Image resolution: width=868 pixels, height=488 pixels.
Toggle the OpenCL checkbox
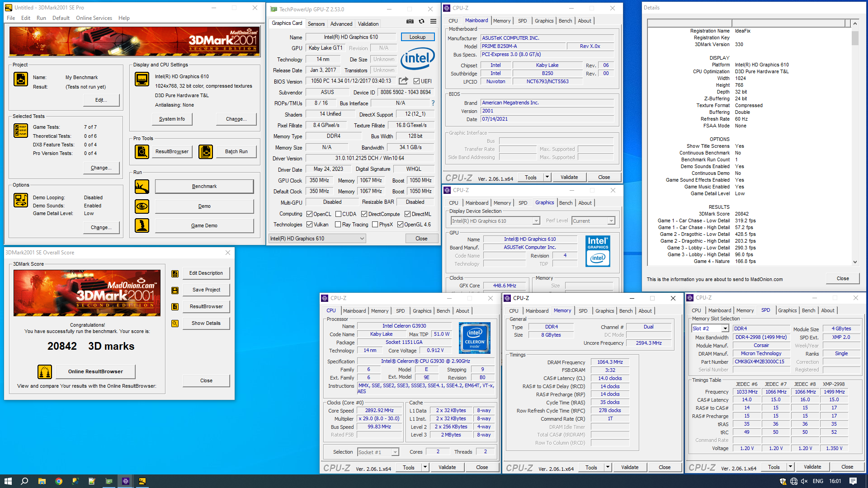click(x=309, y=214)
